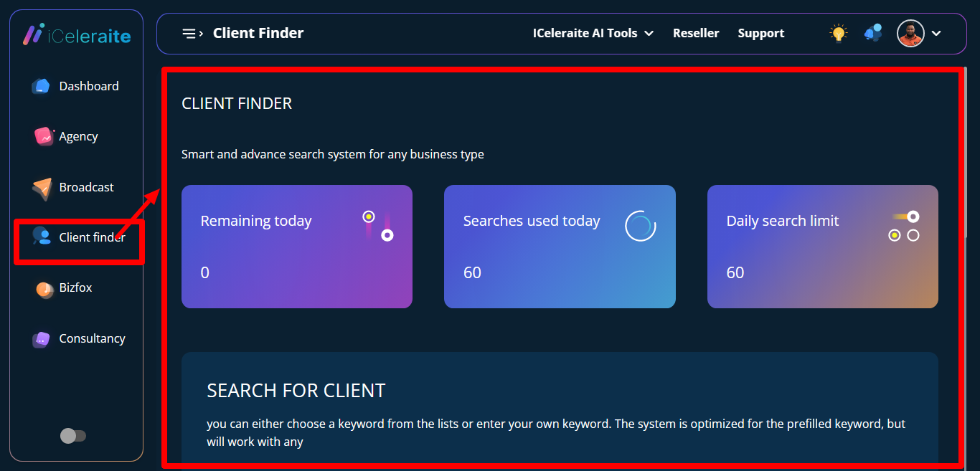Open the Reseller menu item
The height and width of the screenshot is (471, 980).
pyautogui.click(x=695, y=33)
